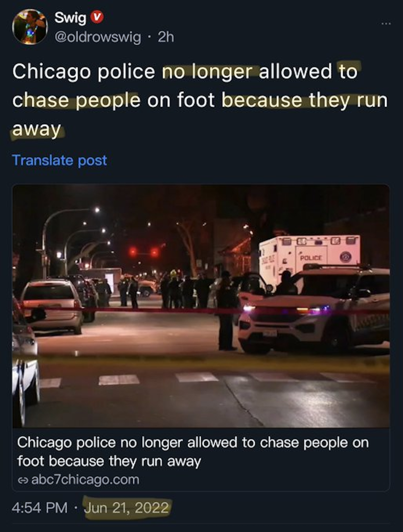Click the highlighted phrase 'no longer' in tweet

click(x=207, y=71)
